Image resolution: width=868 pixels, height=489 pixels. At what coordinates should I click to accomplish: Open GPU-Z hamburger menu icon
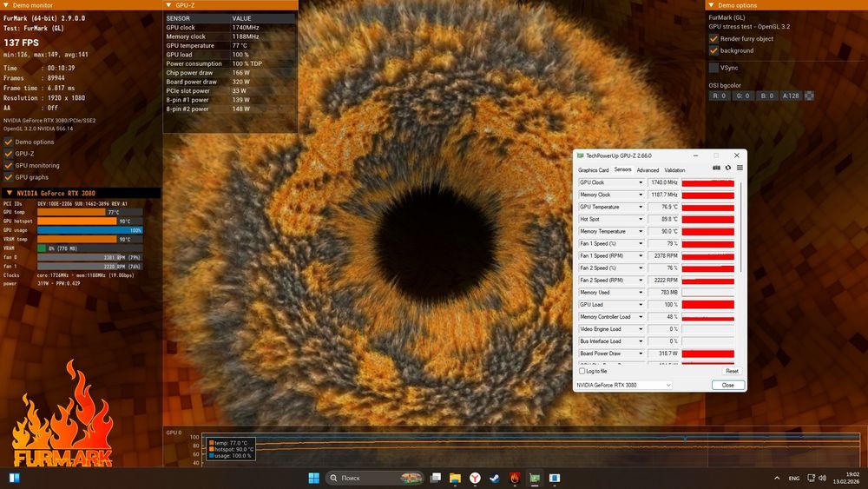[x=740, y=168]
